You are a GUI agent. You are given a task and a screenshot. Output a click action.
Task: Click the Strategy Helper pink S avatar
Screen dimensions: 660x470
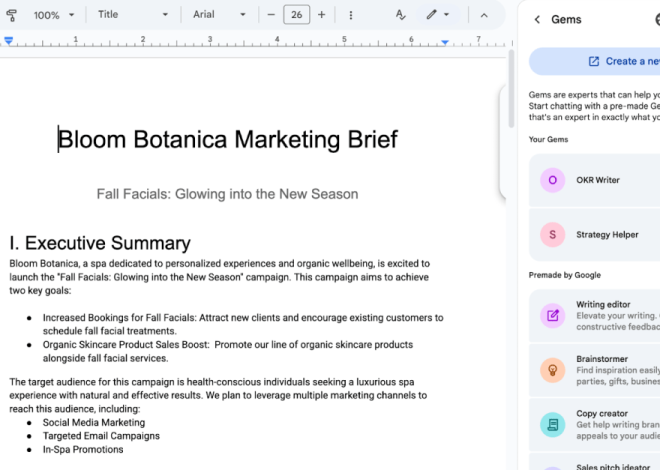[552, 234]
